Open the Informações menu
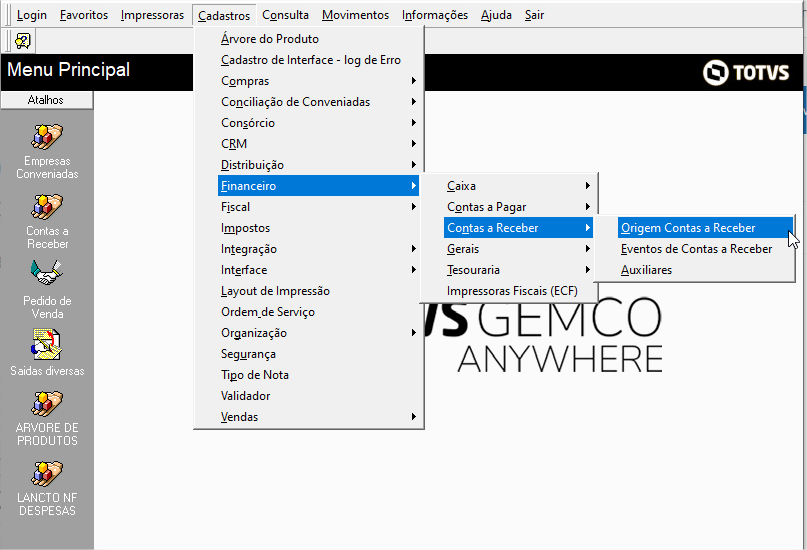 point(434,15)
